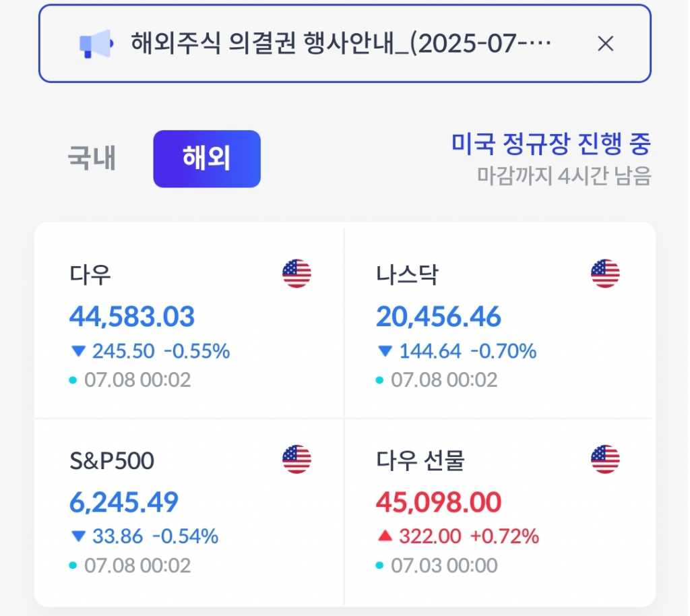Dismiss the notice banner with X
This screenshot has height=616, width=690.
pos(606,44)
